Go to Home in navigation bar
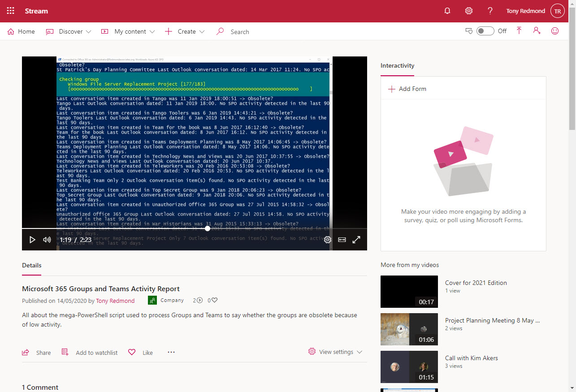The width and height of the screenshot is (576, 392). tap(21, 31)
